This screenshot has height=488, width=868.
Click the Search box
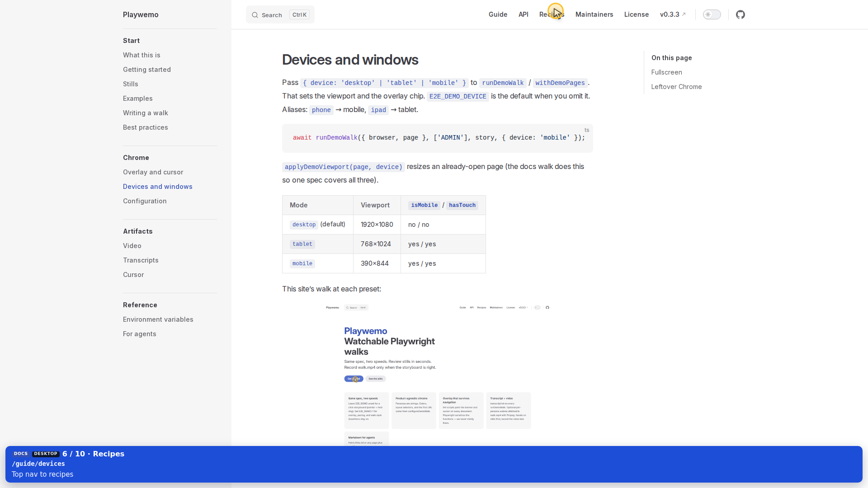click(x=280, y=15)
